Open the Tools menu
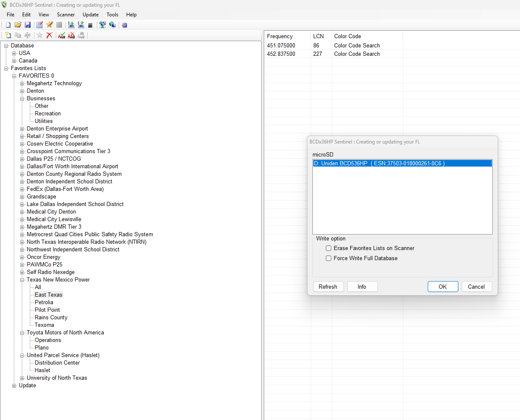 pyautogui.click(x=112, y=15)
